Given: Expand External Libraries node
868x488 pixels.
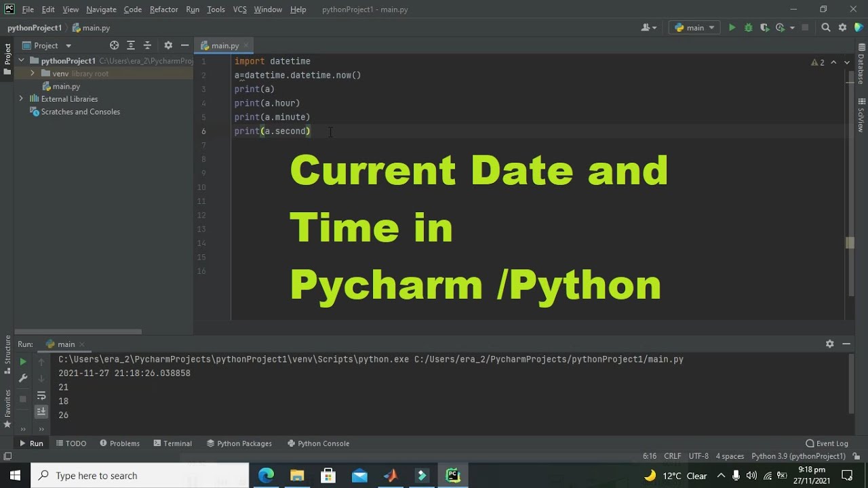Looking at the screenshot, I should (21, 99).
